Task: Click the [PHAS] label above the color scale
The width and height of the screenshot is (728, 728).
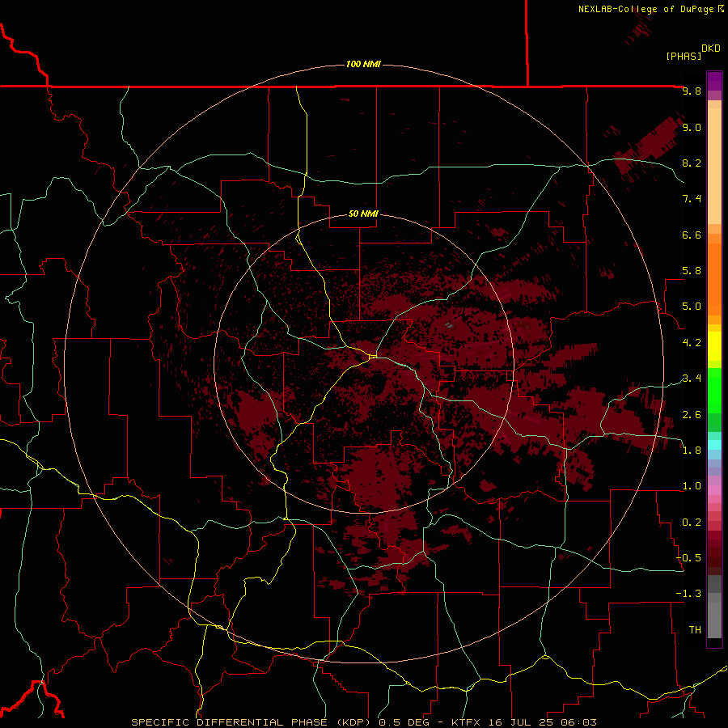Action: point(684,56)
